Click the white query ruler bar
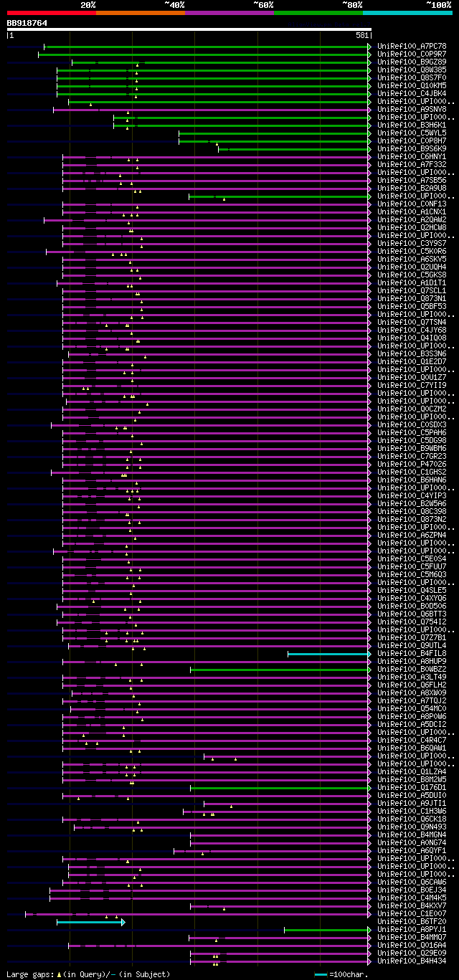The width and height of the screenshot is (459, 980). 189,29
